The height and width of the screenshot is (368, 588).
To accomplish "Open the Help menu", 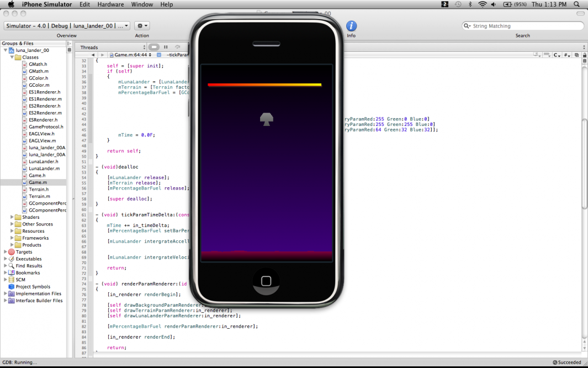I will tap(167, 4).
